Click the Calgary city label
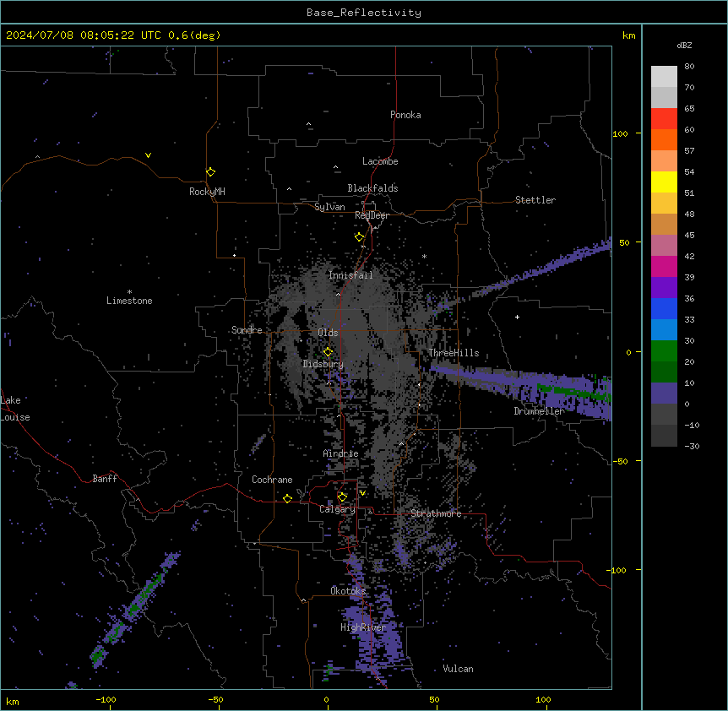Viewport: 728px width, 711px height. coord(337,509)
